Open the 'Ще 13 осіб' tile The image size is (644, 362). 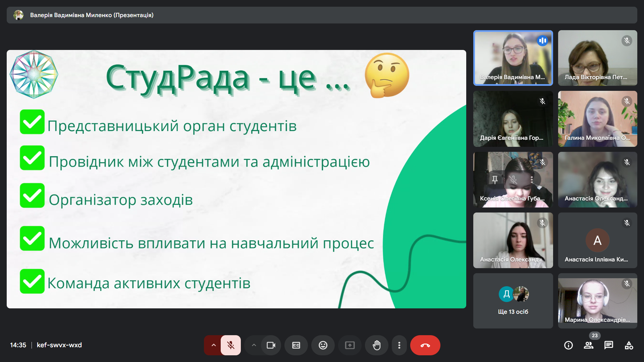[513, 301]
